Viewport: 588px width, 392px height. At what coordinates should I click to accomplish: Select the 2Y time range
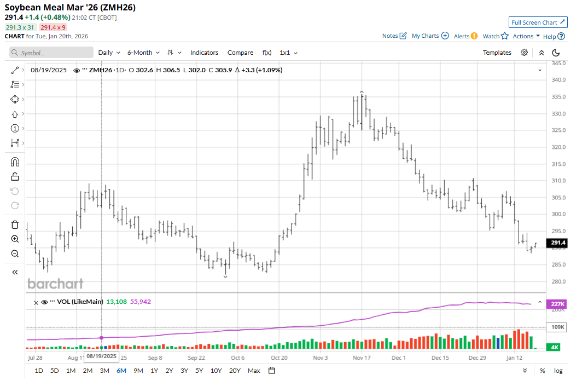(x=169, y=371)
